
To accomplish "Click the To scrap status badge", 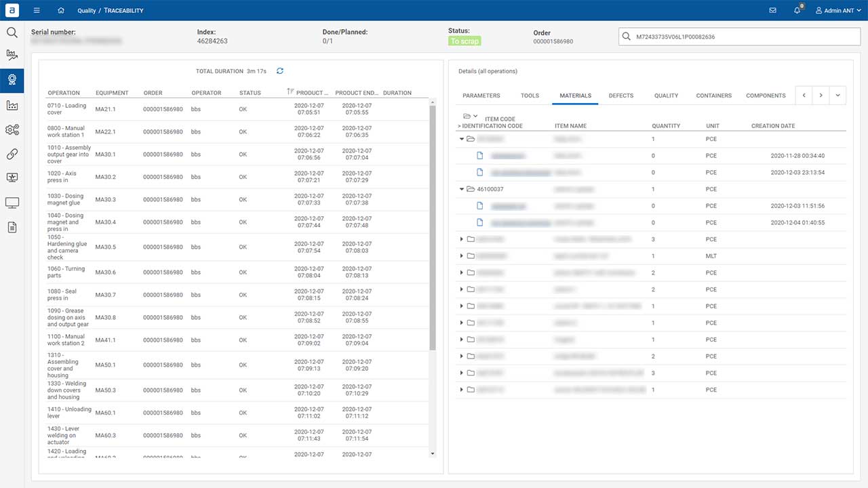I will [x=465, y=41].
